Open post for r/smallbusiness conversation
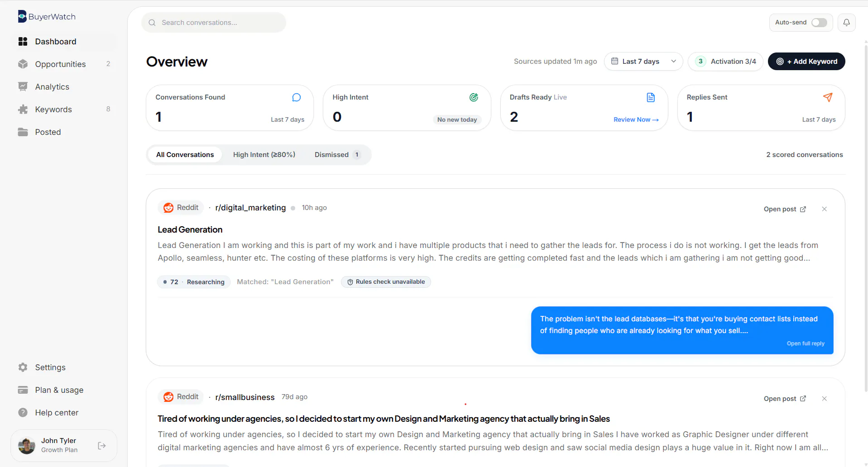Screen dimensions: 868x467 pyautogui.click(x=785, y=399)
